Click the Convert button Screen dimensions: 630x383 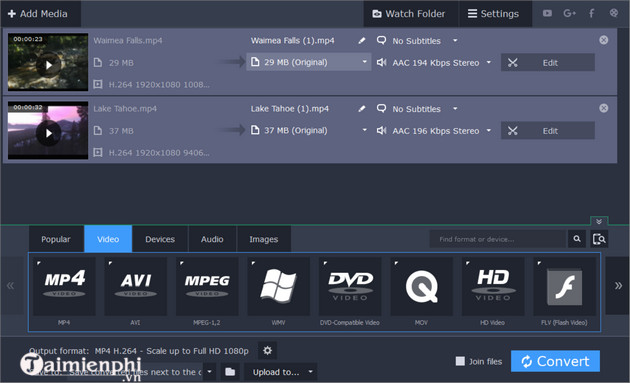pyautogui.click(x=555, y=361)
